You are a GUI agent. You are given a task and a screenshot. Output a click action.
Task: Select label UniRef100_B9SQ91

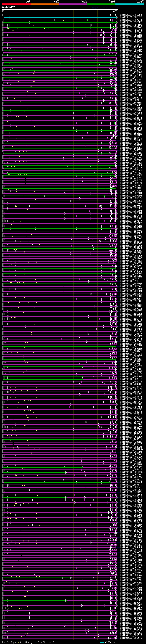tap(131, 42)
